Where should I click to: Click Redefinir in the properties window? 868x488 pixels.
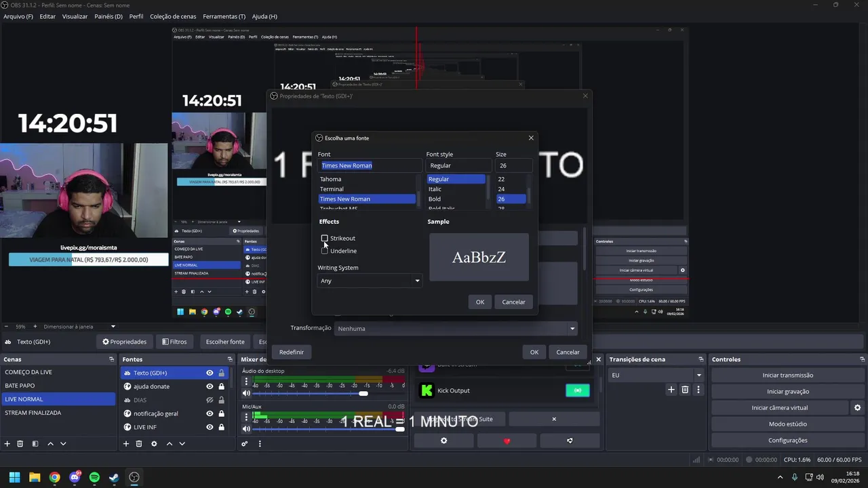point(292,352)
